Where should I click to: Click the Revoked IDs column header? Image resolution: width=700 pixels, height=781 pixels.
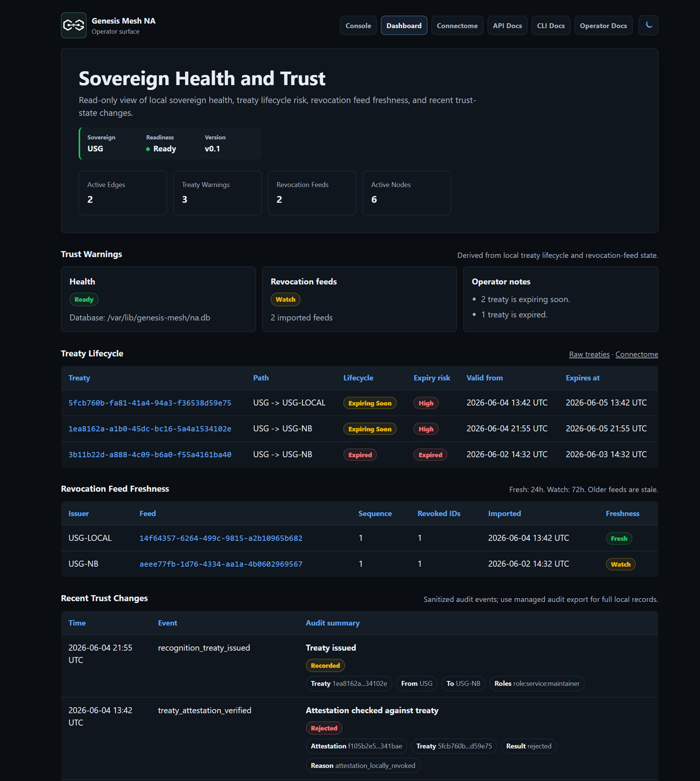coord(439,513)
